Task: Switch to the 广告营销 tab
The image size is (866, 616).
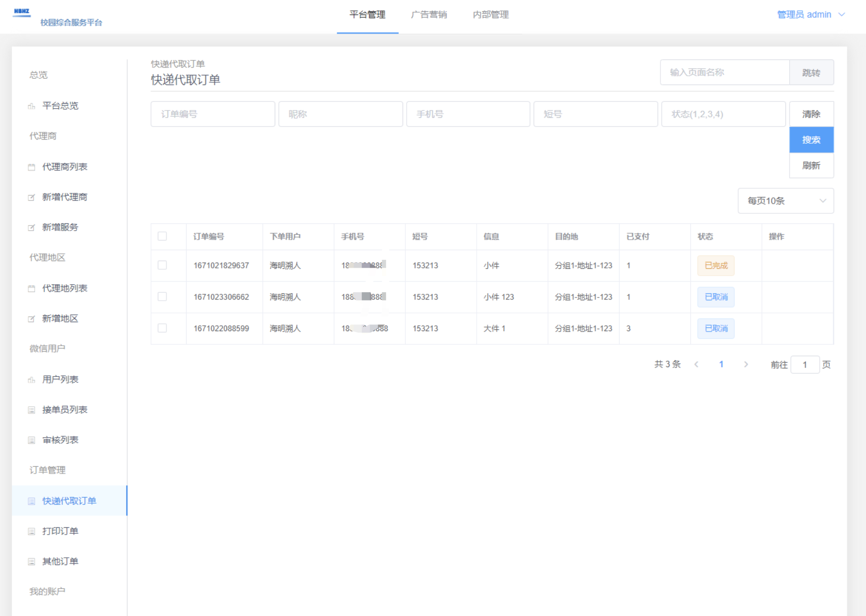Action: coord(429,15)
